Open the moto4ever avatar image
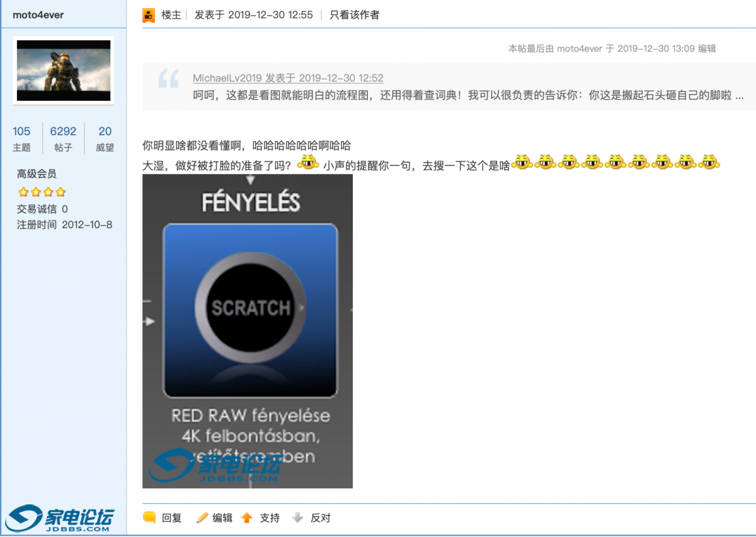This screenshot has height=537, width=756. tap(64, 71)
